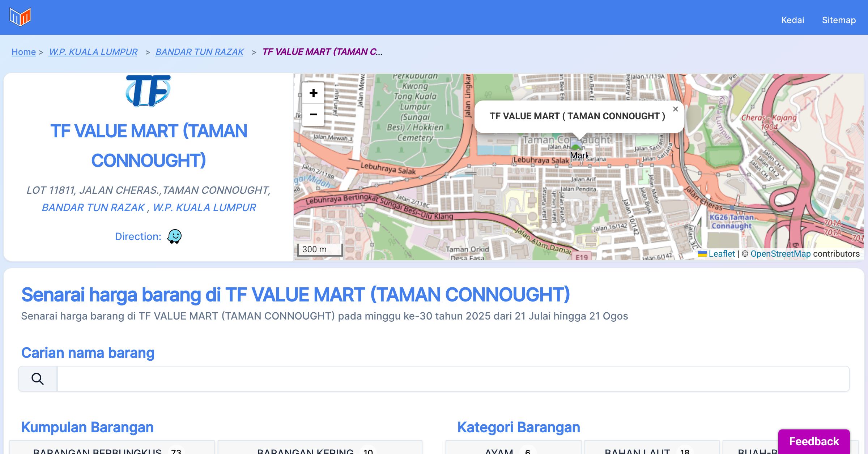Open BANDAR TUN RAZAK breadcrumb link
The height and width of the screenshot is (454, 868).
point(200,52)
